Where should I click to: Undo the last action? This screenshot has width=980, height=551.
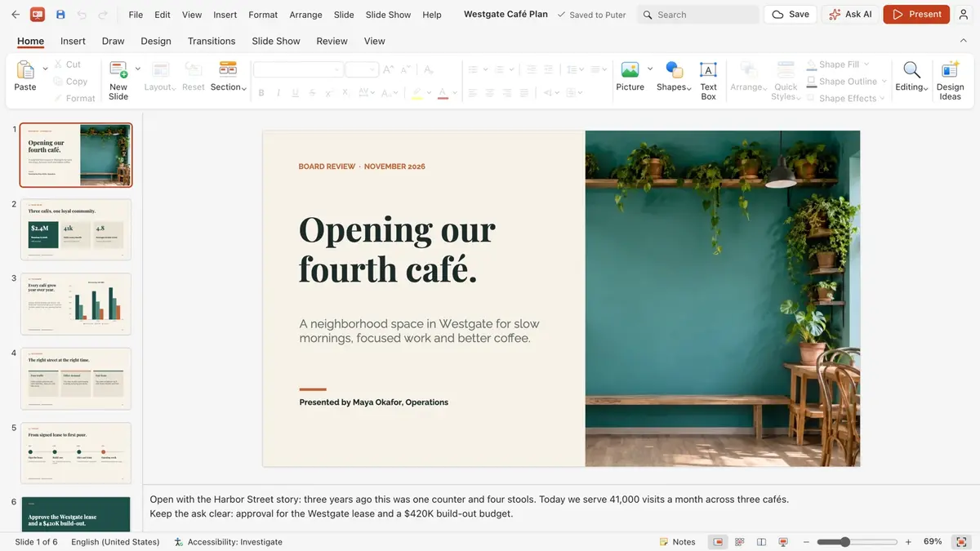tap(82, 15)
